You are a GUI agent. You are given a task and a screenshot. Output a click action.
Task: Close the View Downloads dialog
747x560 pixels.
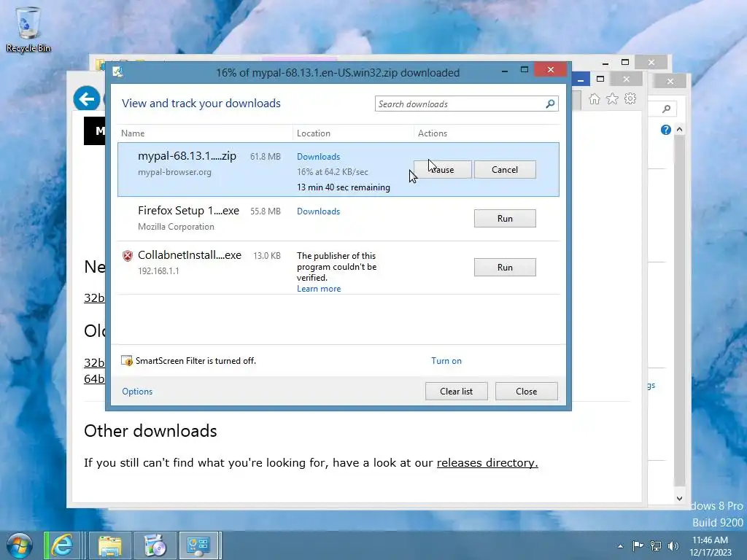(526, 391)
